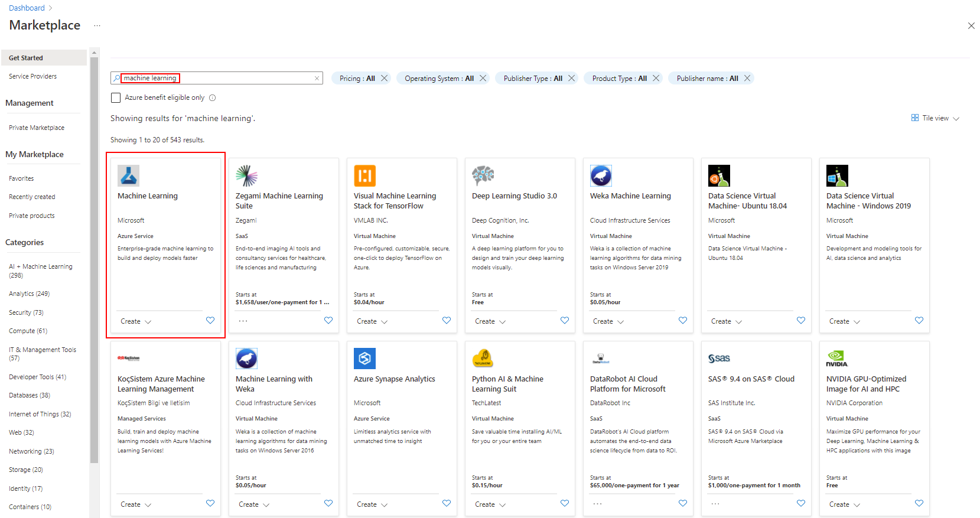Click the KoçSistem logo icon
This screenshot has width=980, height=518.
click(128, 358)
